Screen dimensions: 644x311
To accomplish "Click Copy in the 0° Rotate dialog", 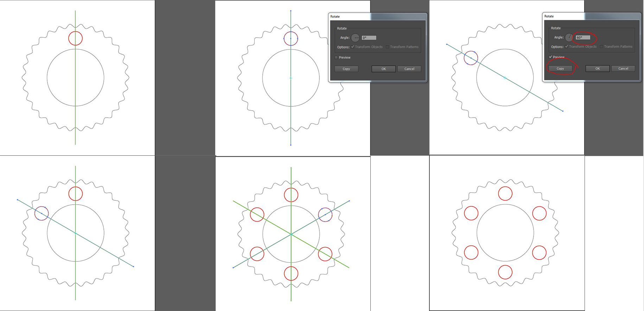I will (346, 69).
